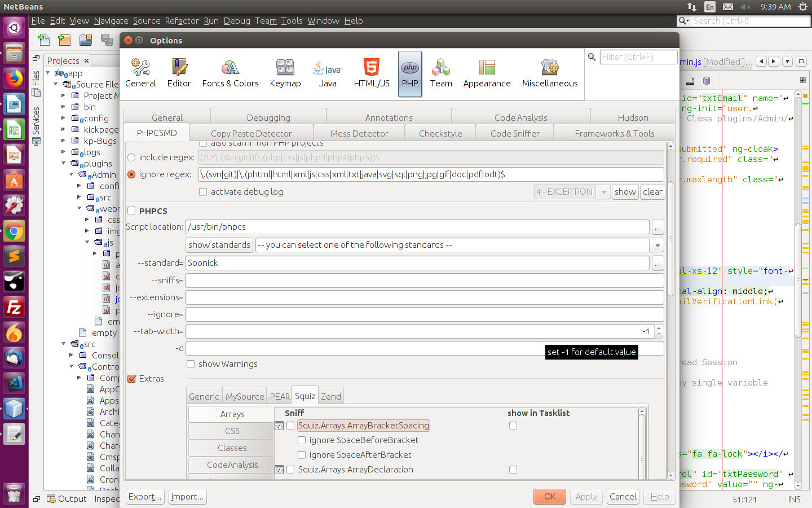The image size is (812, 508).
Task: Click the filter search magnifier icon
Action: pos(592,57)
